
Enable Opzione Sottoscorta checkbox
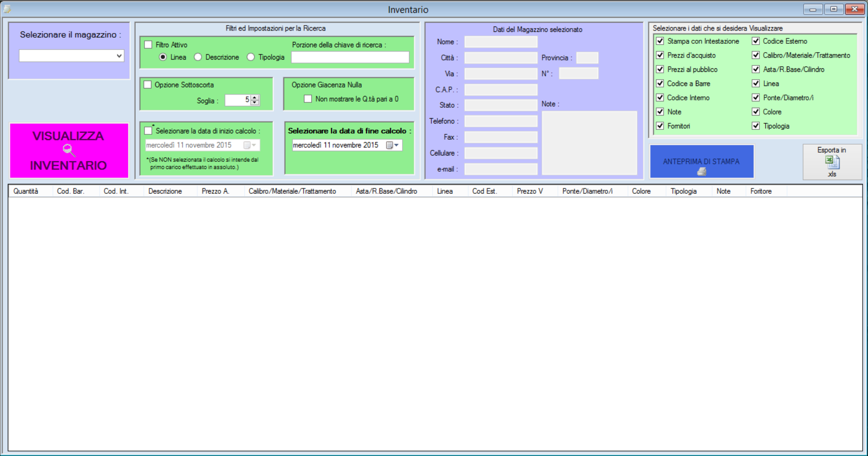click(147, 85)
